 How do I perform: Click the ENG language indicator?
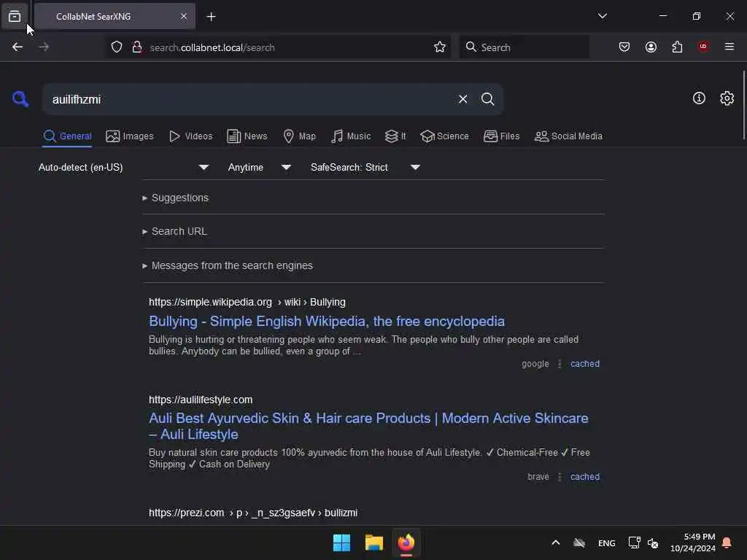[x=606, y=543]
